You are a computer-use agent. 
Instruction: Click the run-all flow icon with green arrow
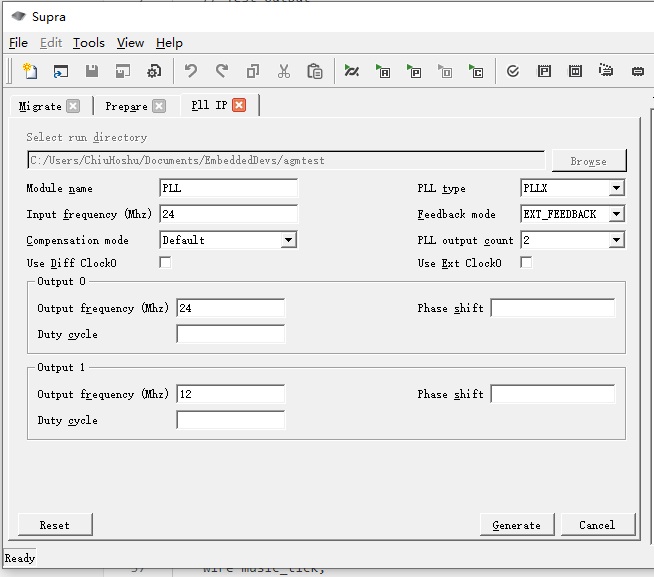[x=351, y=71]
